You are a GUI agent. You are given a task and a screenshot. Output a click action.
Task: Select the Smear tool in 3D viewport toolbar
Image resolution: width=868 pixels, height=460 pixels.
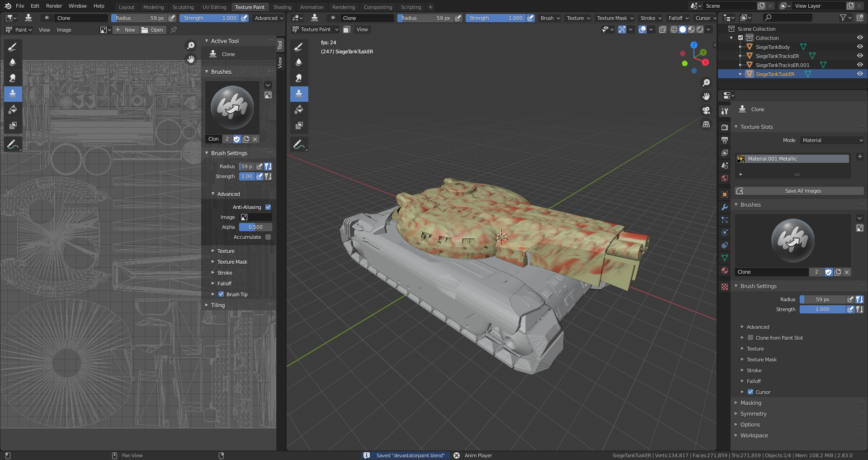[x=299, y=78]
